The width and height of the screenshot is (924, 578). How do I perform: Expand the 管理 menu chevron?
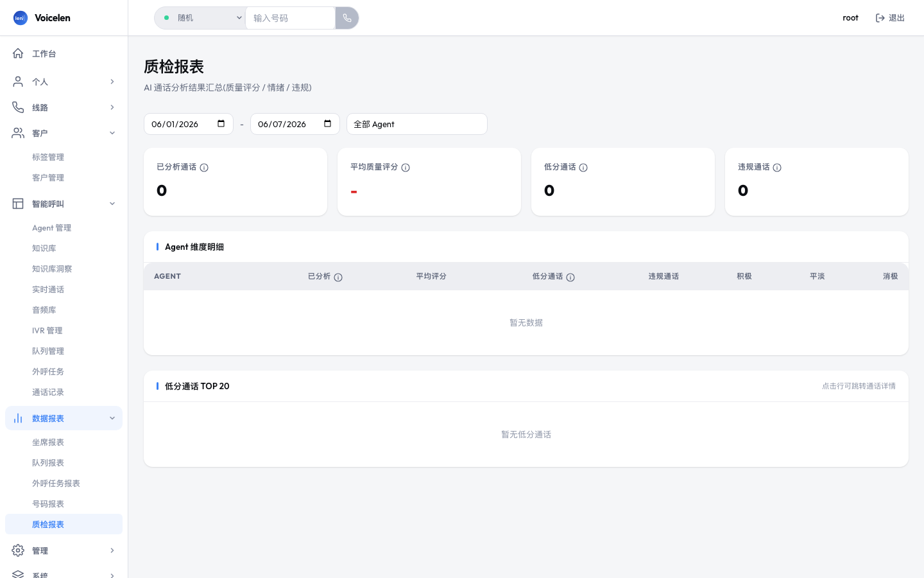pos(112,550)
